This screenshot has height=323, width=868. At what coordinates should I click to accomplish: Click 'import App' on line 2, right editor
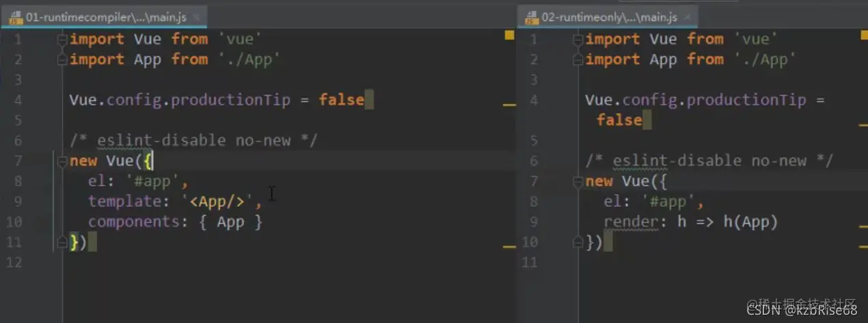pos(631,59)
